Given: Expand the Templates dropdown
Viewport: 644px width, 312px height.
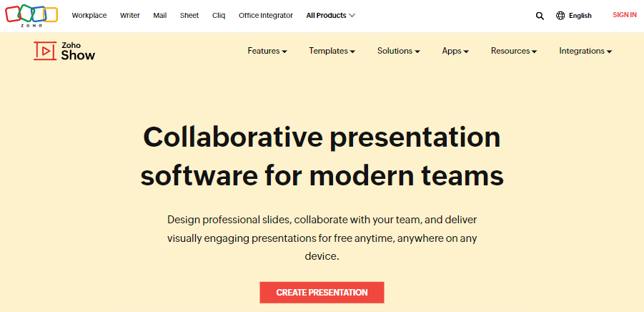Looking at the screenshot, I should coord(332,52).
